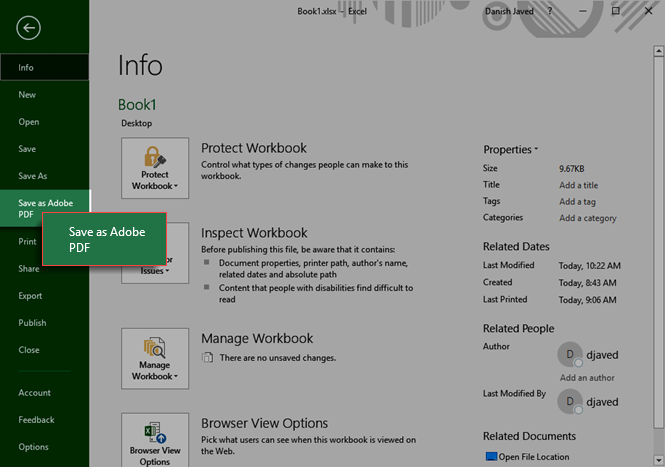The height and width of the screenshot is (467, 665).
Task: Click Add an author link
Action: click(586, 378)
